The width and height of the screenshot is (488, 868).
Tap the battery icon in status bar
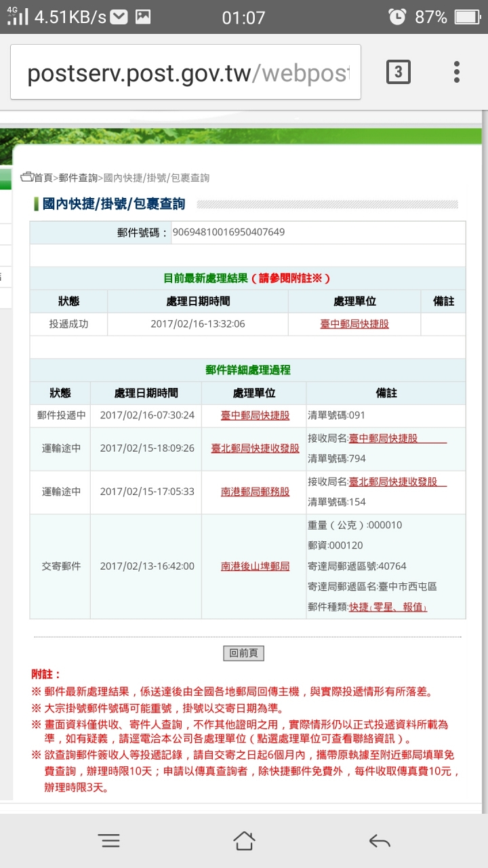click(467, 17)
